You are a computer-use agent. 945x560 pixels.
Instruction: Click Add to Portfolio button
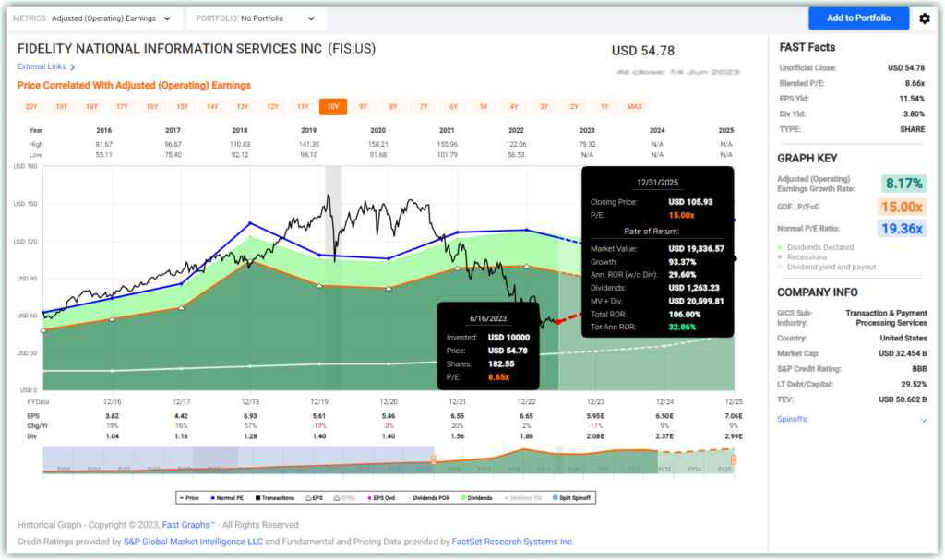coord(858,18)
